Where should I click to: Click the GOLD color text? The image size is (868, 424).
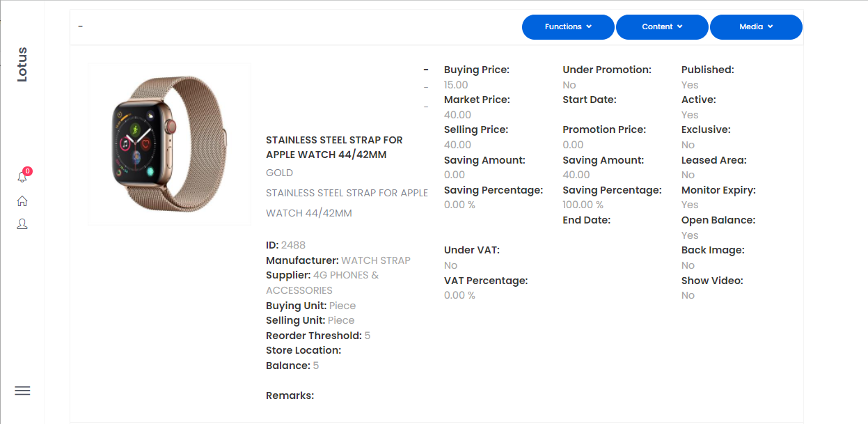[279, 173]
